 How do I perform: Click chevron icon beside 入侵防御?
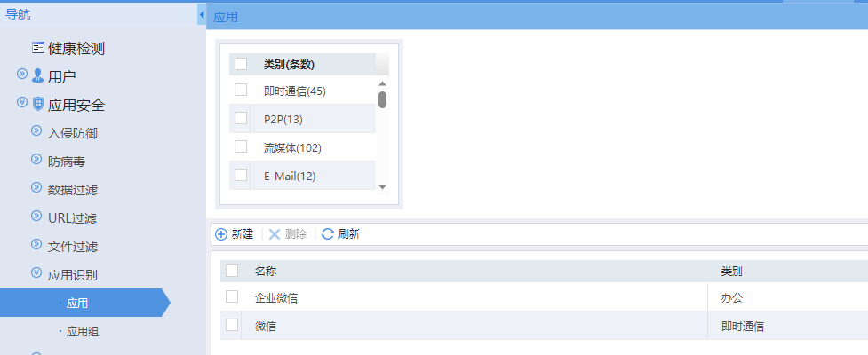(x=36, y=131)
